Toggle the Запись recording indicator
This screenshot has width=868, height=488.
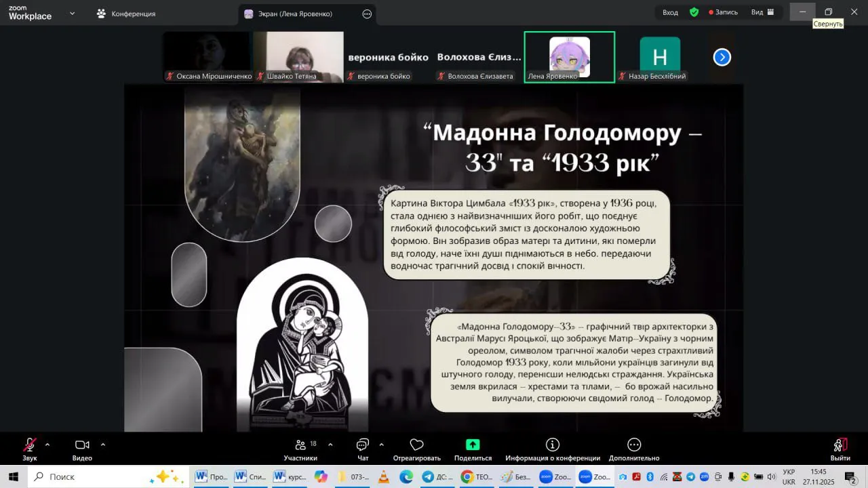pyautogui.click(x=723, y=12)
